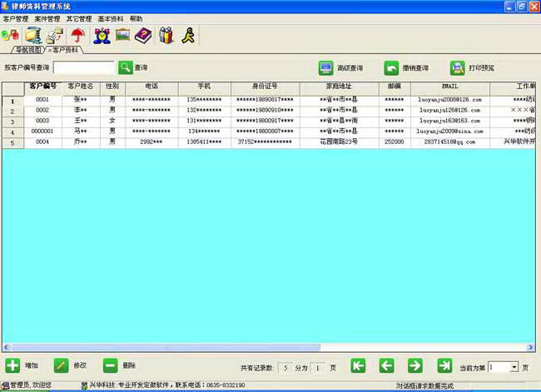Click the 查询 search button label
Screen dimensions: 541x392
coord(141,67)
